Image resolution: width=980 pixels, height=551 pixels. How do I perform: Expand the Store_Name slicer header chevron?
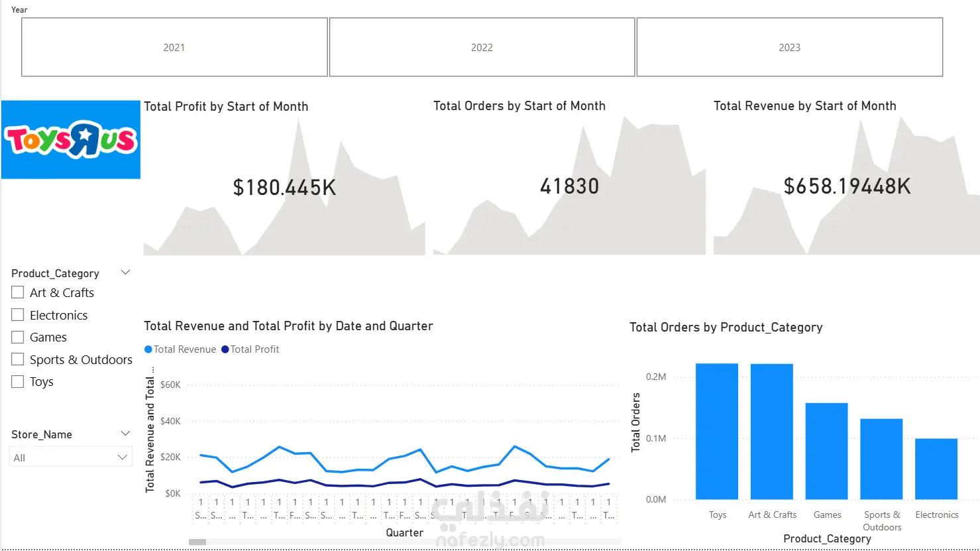pyautogui.click(x=126, y=434)
